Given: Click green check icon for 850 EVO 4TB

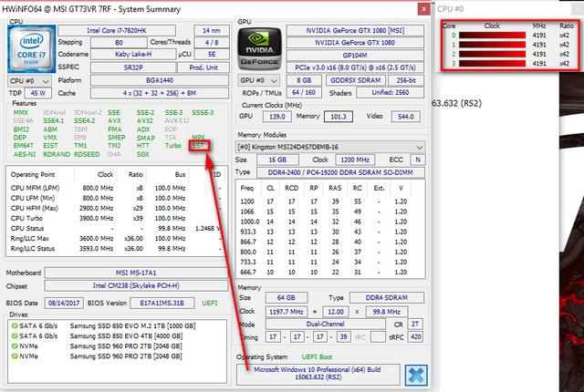Looking at the screenshot, I should [15, 335].
